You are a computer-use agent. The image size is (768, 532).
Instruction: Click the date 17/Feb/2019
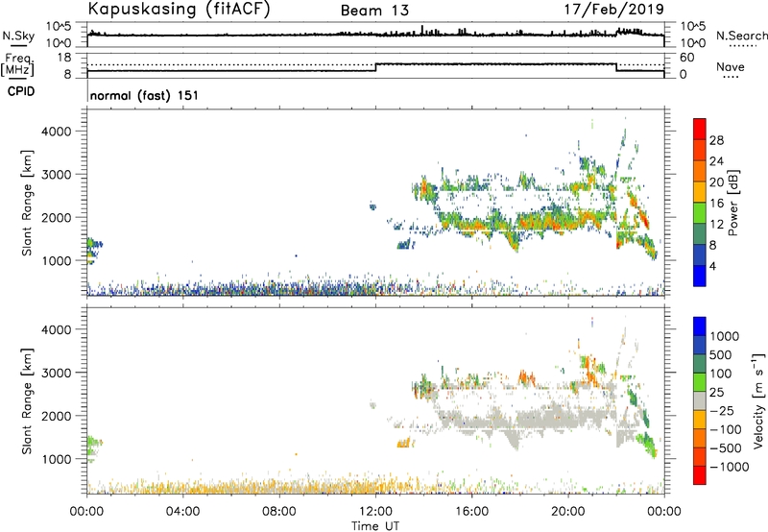613,10
